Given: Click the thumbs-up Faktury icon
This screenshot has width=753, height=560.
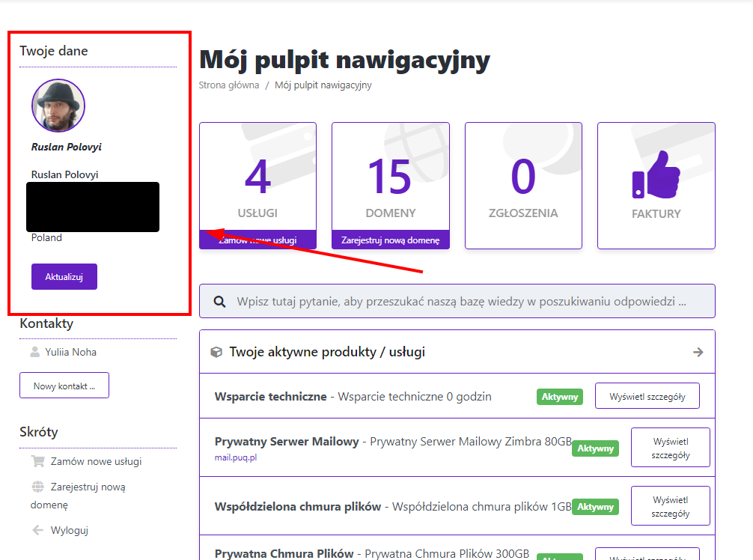Looking at the screenshot, I should 656,175.
